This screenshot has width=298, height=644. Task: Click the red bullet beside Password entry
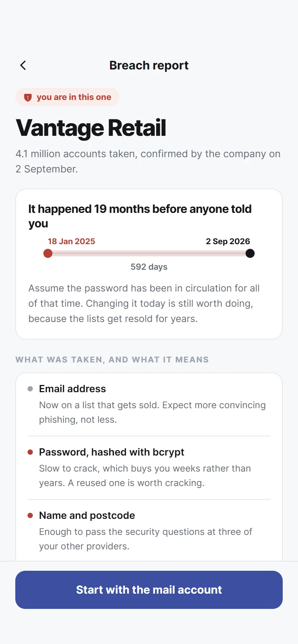[30, 452]
